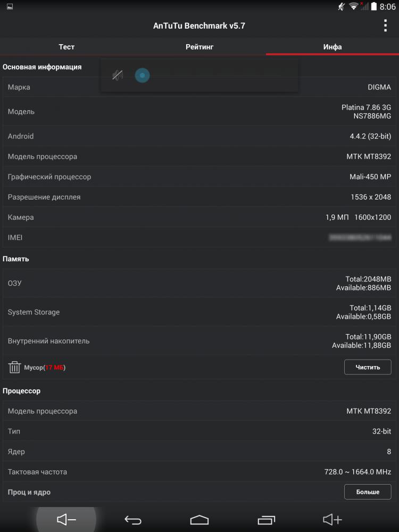Select the Инфа tab

[x=332, y=47]
